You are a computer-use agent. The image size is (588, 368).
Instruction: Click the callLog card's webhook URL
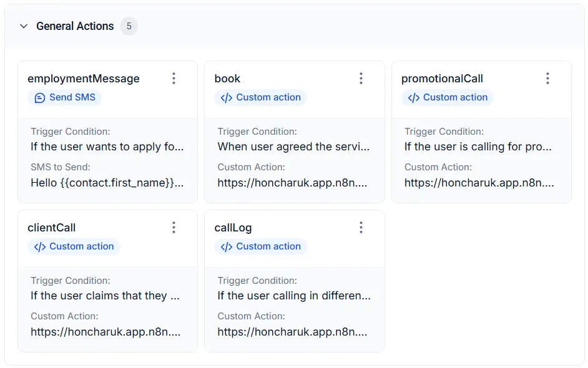click(x=292, y=332)
